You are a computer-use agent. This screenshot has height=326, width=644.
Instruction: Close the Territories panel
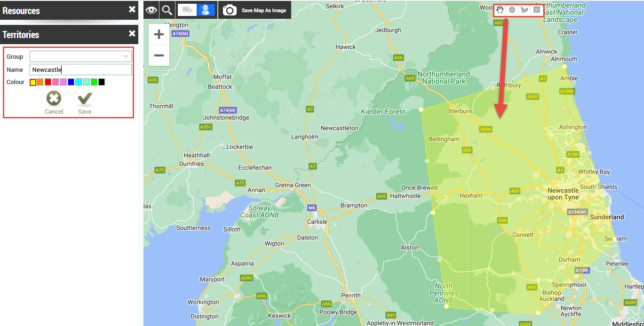[132, 34]
